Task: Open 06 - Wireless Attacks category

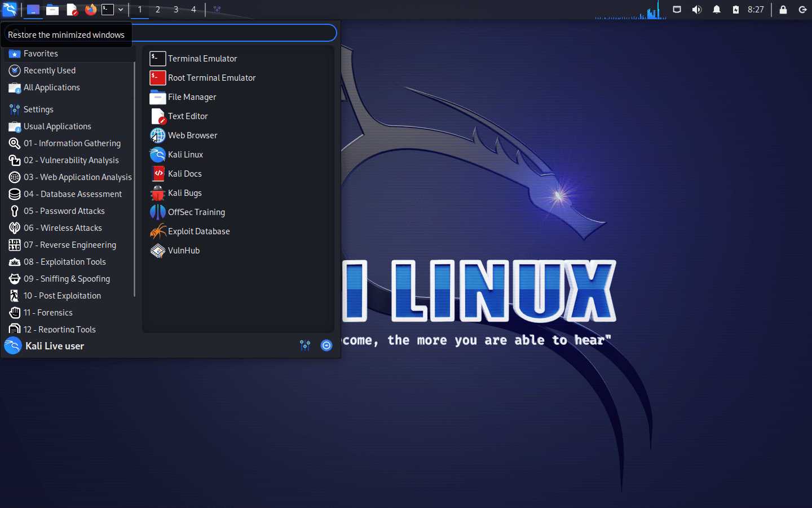Action: 69,228
